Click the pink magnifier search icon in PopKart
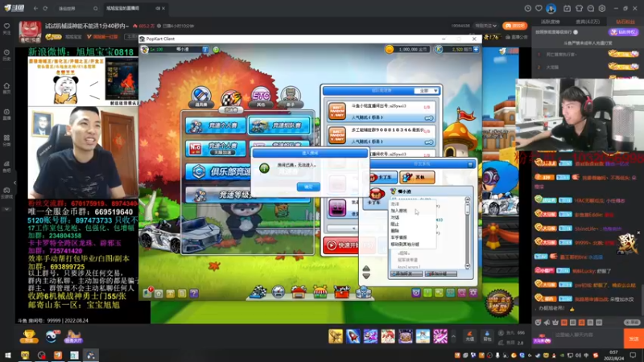This screenshot has width=644, height=362. point(461,293)
